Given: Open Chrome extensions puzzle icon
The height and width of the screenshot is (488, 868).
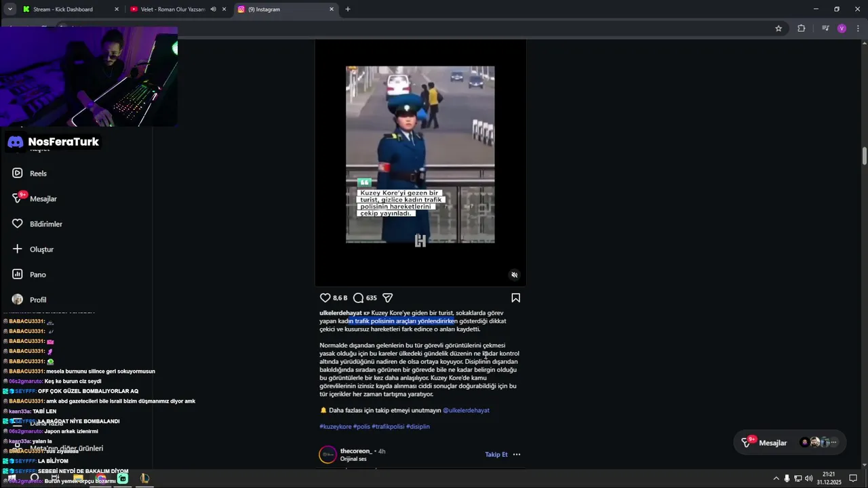Looking at the screenshot, I should [801, 28].
